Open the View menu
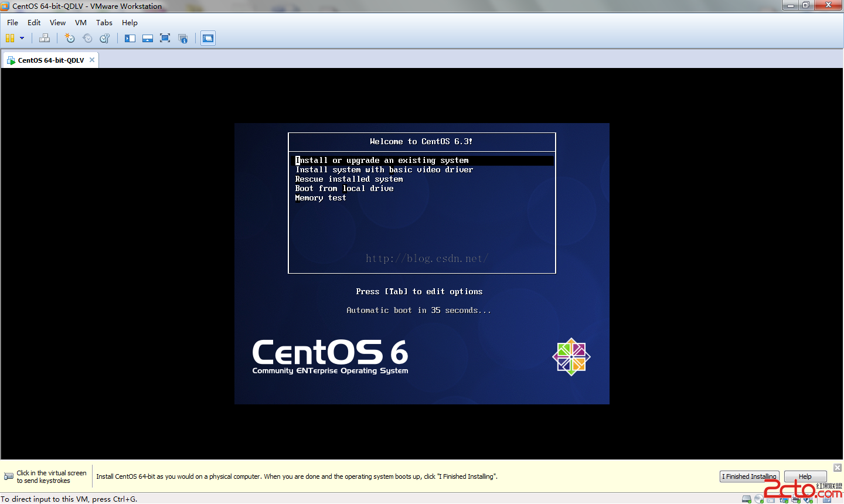The height and width of the screenshot is (504, 844). pyautogui.click(x=57, y=22)
